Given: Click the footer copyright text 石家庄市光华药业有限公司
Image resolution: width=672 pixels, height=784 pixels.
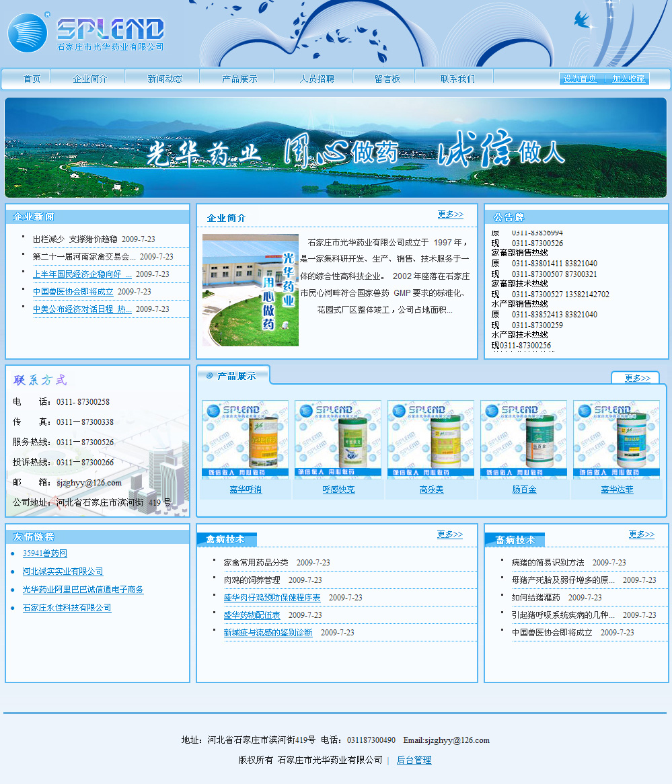Looking at the screenshot, I should point(330,760).
